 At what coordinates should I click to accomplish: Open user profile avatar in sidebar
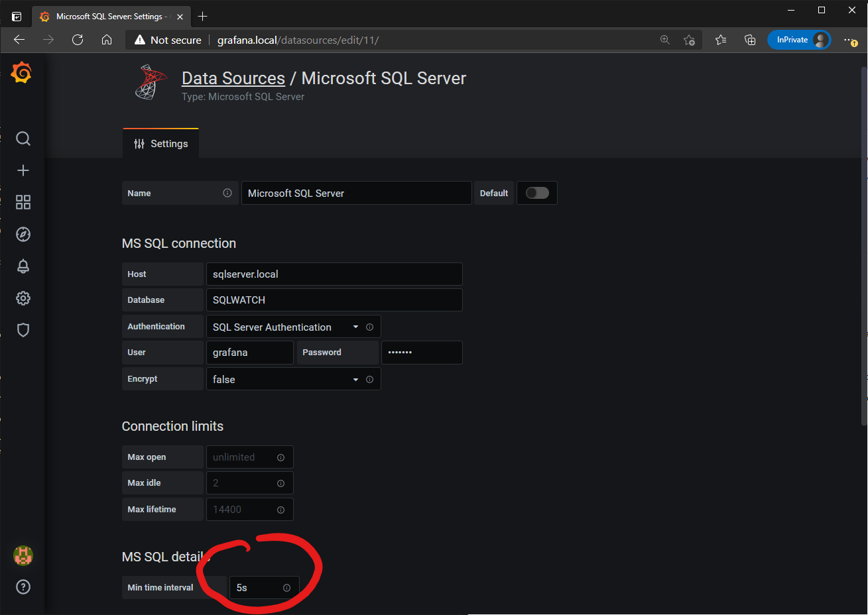[x=23, y=555]
